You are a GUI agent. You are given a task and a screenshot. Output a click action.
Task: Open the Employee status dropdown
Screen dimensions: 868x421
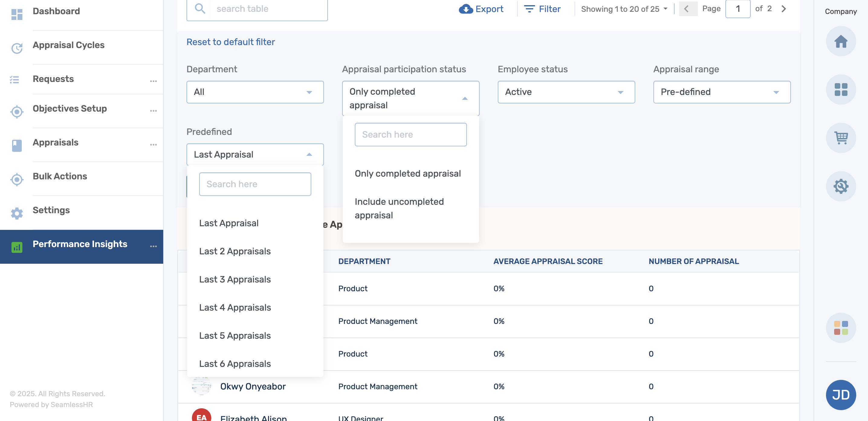566,92
